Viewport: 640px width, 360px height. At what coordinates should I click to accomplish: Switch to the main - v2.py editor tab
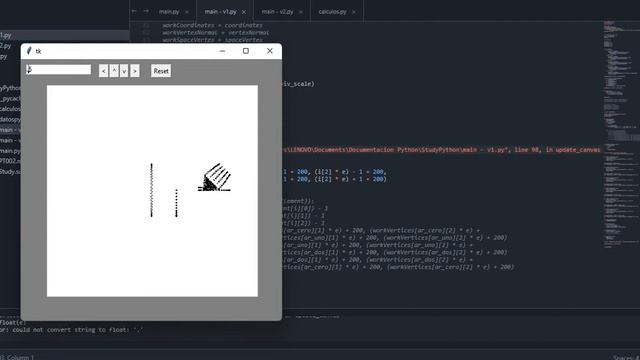[x=277, y=12]
